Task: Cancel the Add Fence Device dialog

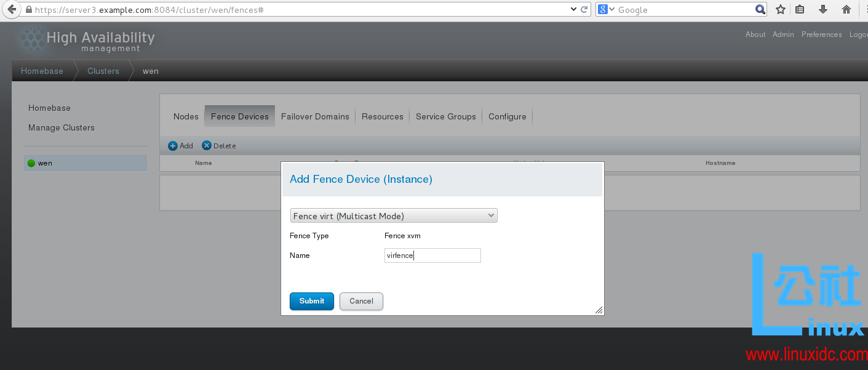Action: point(361,301)
